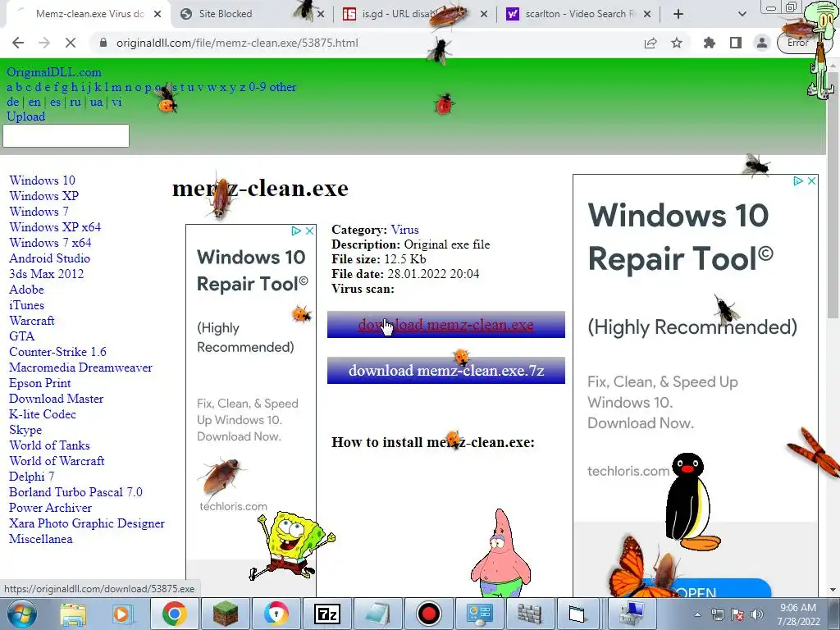Screen dimensions: 840x630
Task: Open the OriginalDLL.com home link
Action: [54, 72]
